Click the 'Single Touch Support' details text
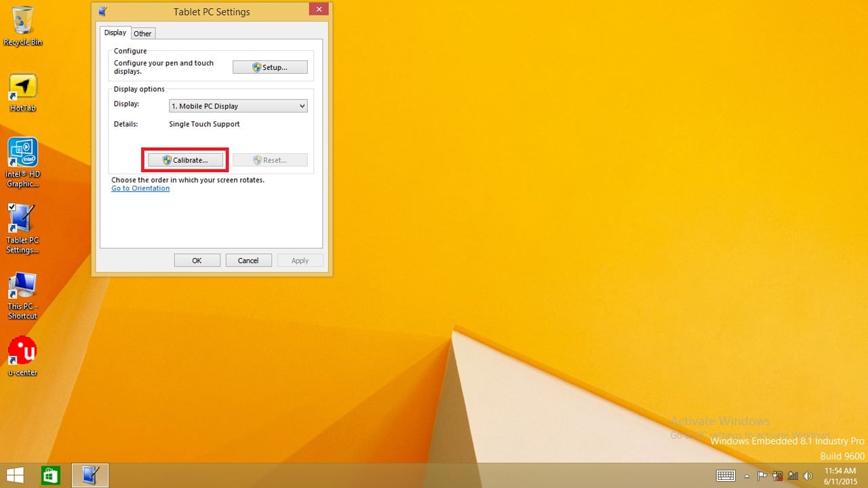Image resolution: width=868 pixels, height=488 pixels. 204,124
